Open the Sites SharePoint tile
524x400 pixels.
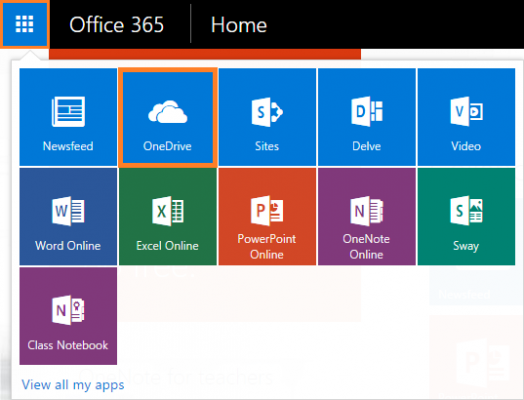coord(267,117)
